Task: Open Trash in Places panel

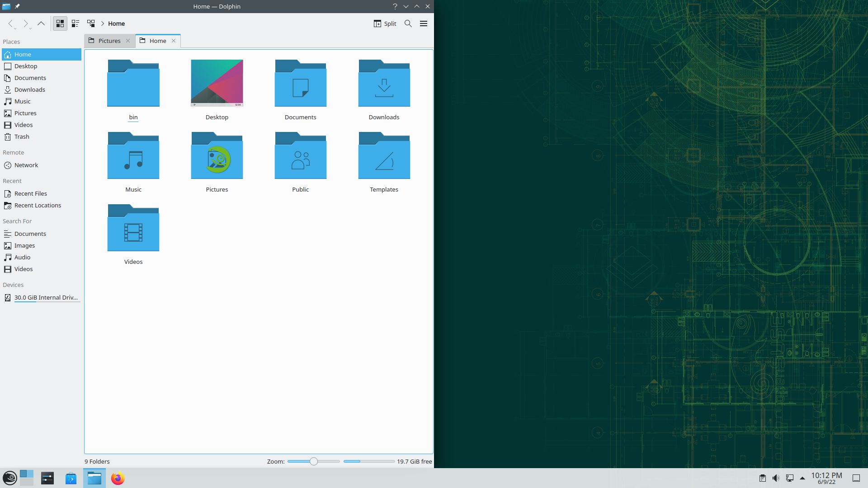Action: click(x=22, y=136)
